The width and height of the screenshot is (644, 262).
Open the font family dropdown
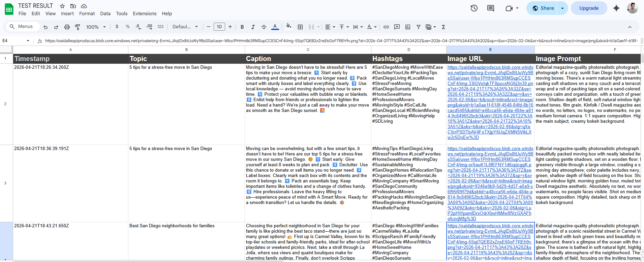[185, 27]
